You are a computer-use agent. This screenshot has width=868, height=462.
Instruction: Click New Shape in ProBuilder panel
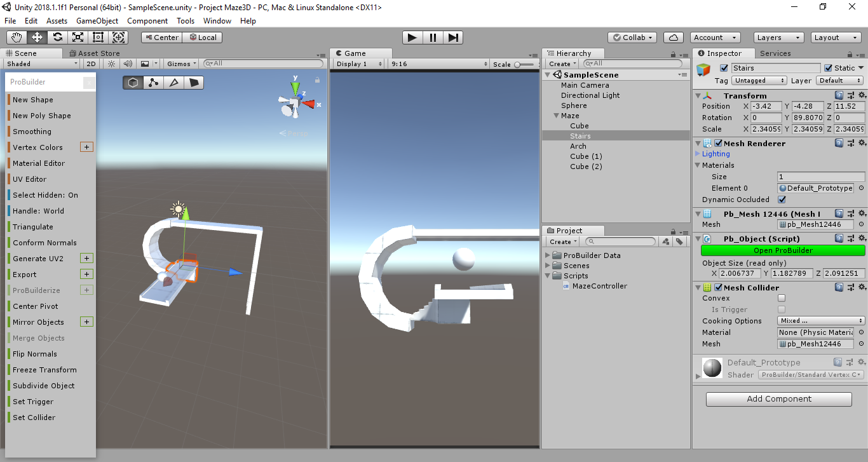tap(33, 100)
